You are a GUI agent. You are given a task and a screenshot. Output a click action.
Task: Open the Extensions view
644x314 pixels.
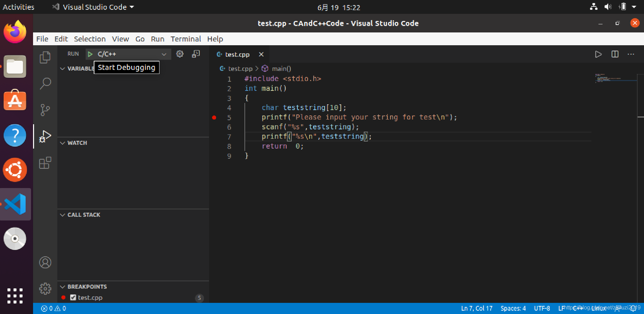point(45,163)
